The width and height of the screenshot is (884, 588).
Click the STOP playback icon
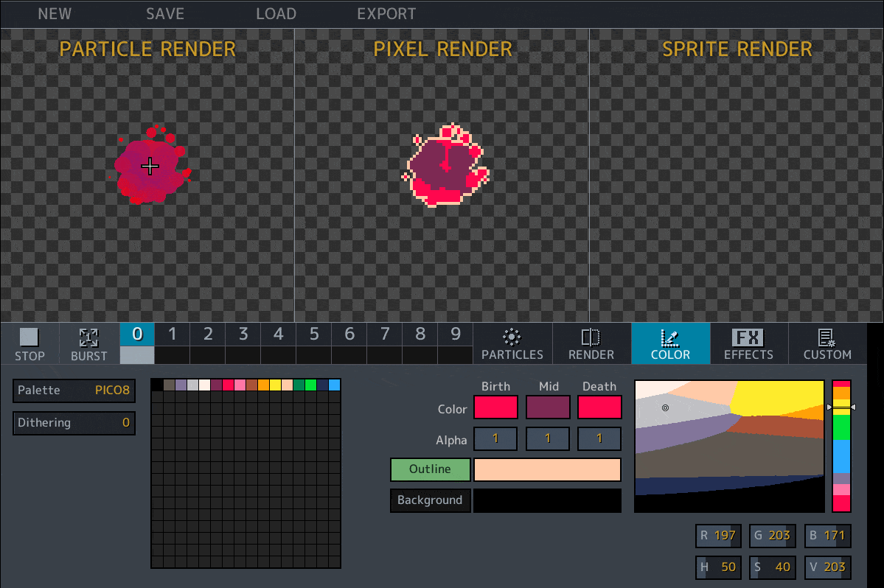coord(29,338)
